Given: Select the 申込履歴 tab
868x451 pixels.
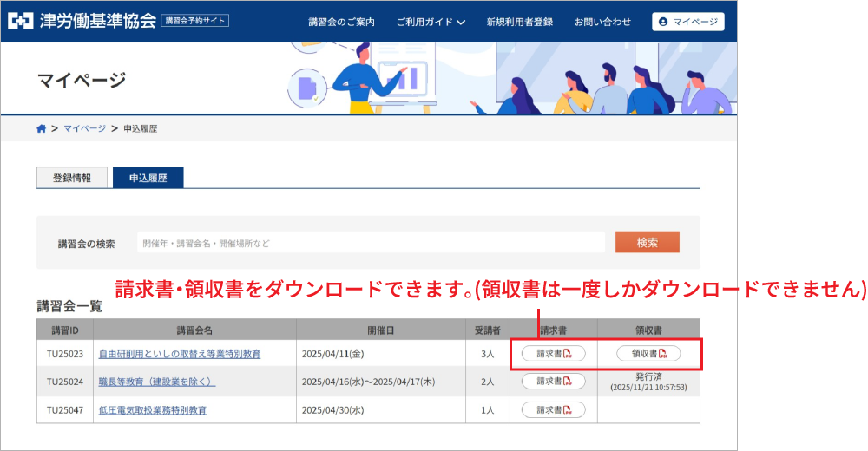Looking at the screenshot, I should (148, 178).
